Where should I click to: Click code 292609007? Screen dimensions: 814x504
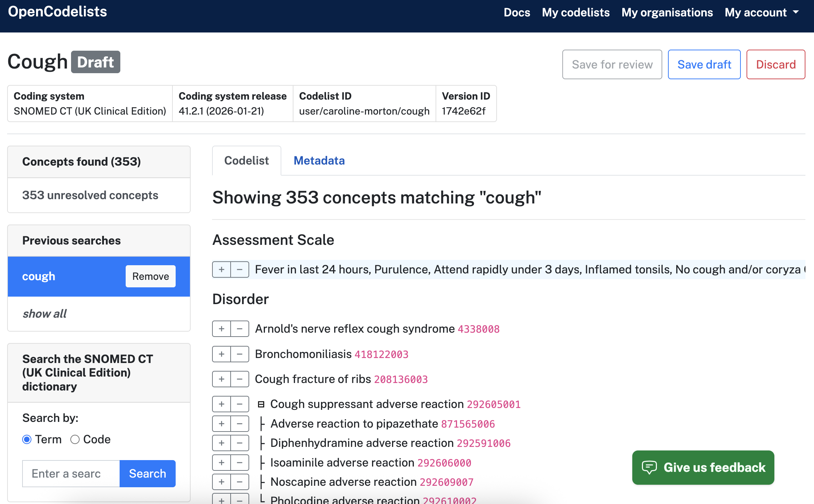[x=447, y=482]
